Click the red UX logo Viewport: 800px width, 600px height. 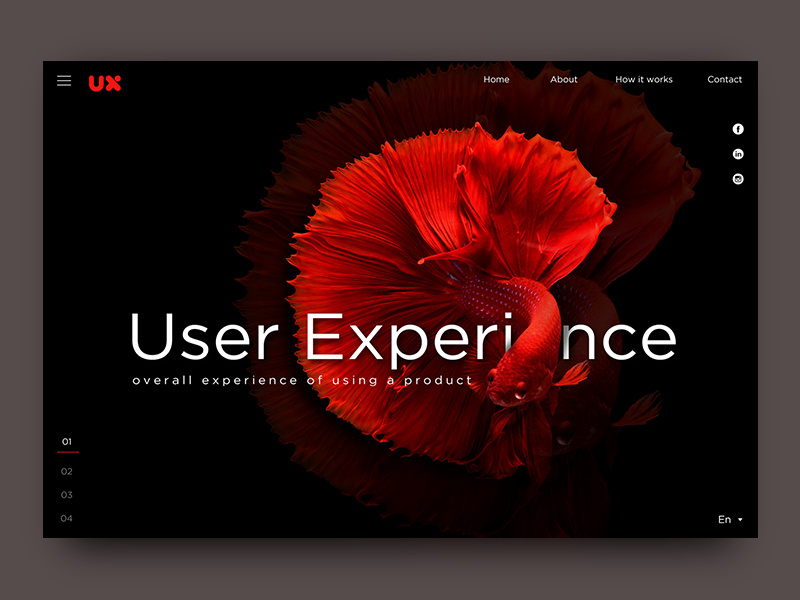click(x=106, y=83)
